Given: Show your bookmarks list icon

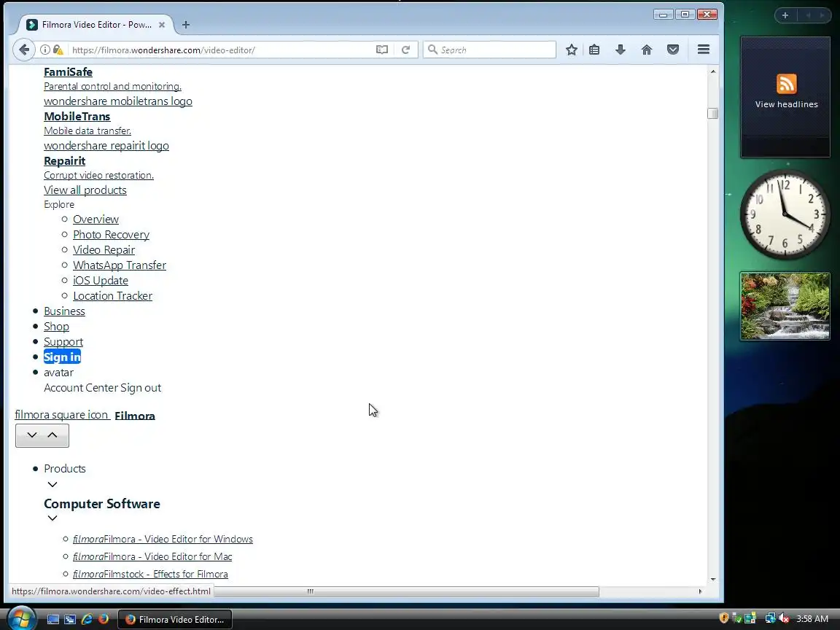Looking at the screenshot, I should (594, 50).
